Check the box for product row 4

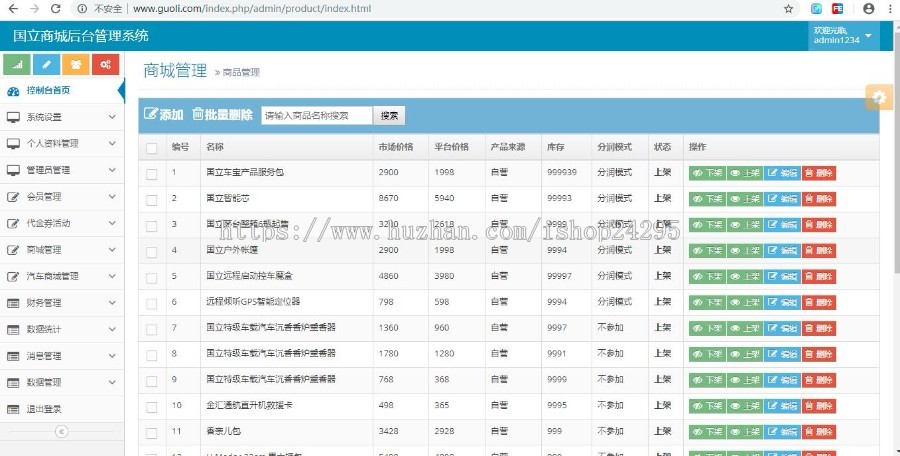152,252
